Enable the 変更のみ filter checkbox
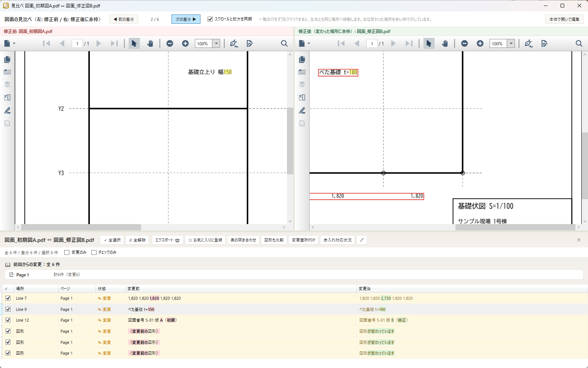The width and height of the screenshot is (588, 368). 67,253
